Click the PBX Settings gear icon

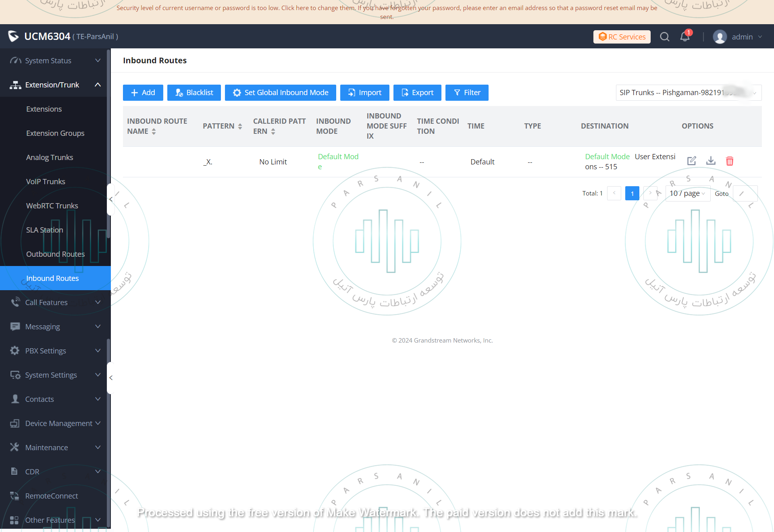[15, 351]
